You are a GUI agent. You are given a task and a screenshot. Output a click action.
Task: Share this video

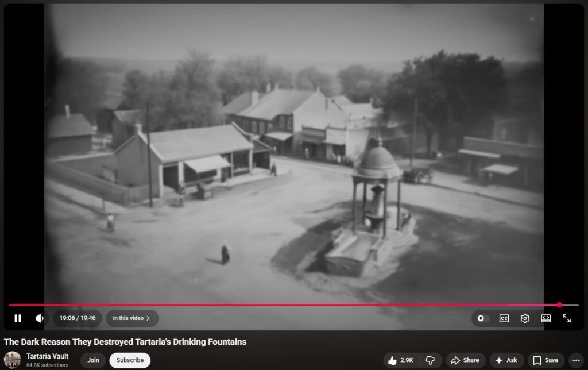click(465, 360)
